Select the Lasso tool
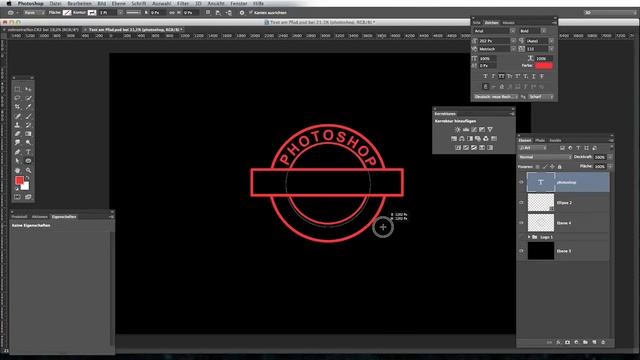The width and height of the screenshot is (640, 360). 18,98
